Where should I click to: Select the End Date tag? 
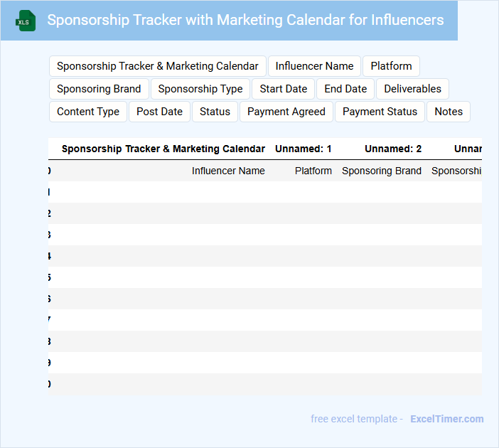click(345, 89)
